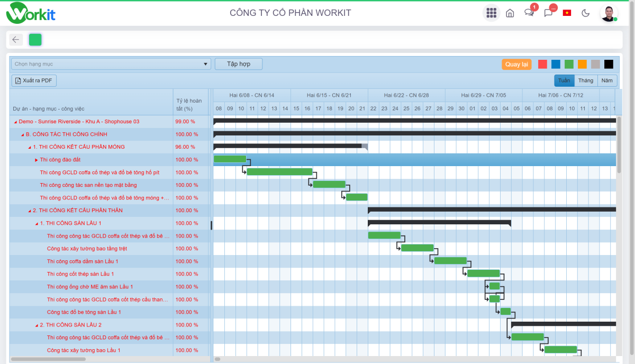Image resolution: width=635 pixels, height=364 pixels.
Task: Switch to the 'Năm' view
Action: point(607,80)
